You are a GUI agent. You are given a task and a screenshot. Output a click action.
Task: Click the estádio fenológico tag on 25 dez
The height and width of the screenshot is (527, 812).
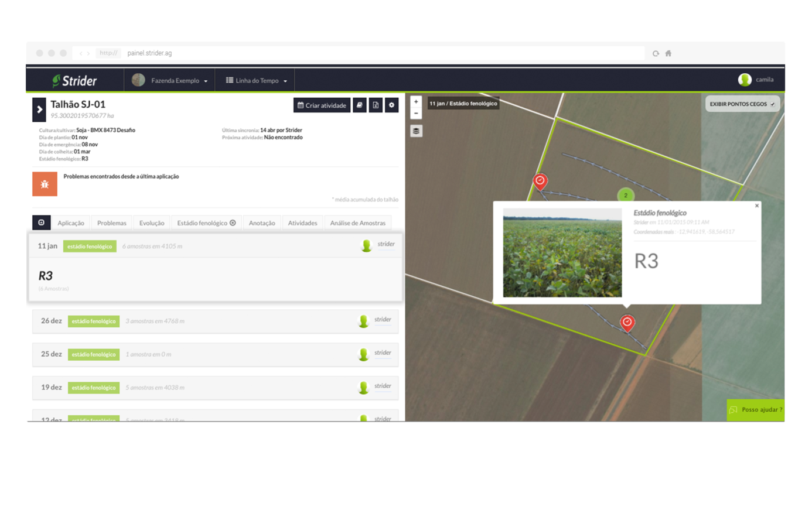click(94, 354)
